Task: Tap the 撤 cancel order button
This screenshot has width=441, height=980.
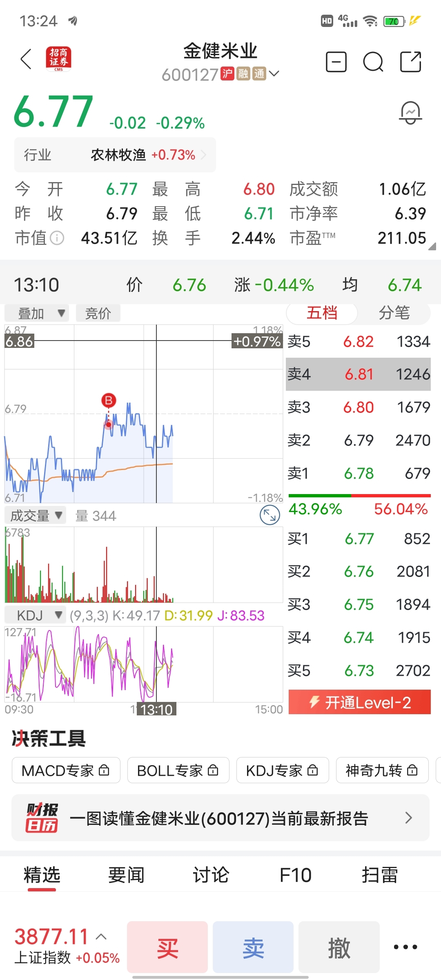Action: point(339,947)
